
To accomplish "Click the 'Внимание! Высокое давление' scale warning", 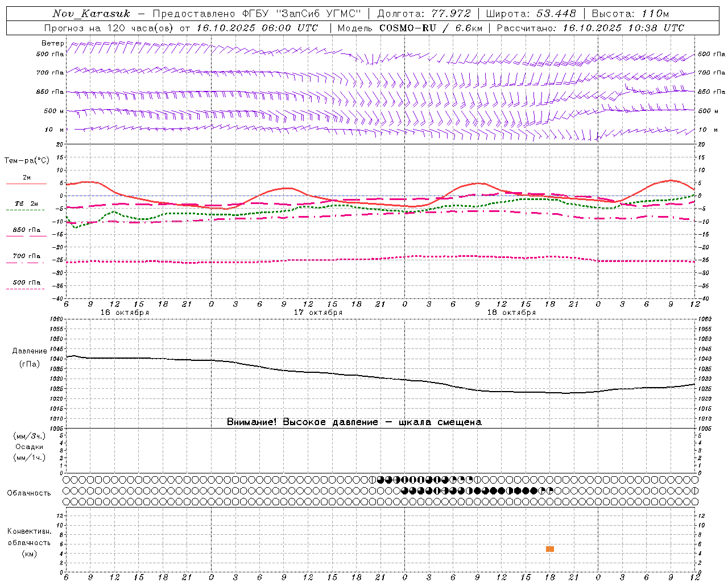I will [x=303, y=422].
